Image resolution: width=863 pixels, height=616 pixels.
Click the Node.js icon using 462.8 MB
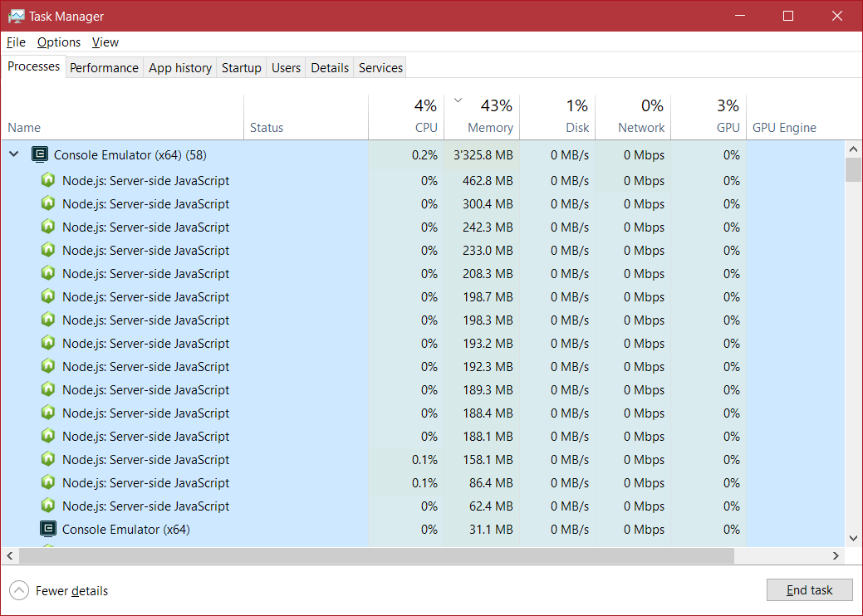48,180
